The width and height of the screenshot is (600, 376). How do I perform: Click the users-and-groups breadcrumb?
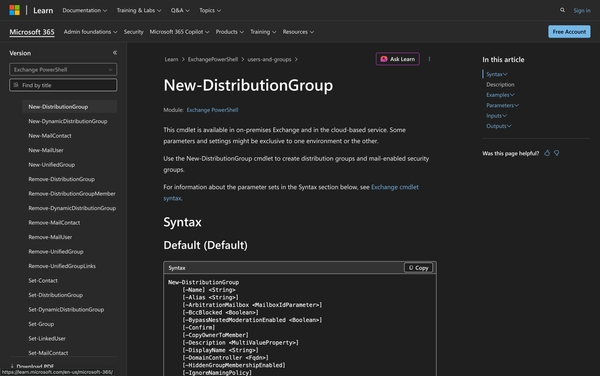click(269, 59)
